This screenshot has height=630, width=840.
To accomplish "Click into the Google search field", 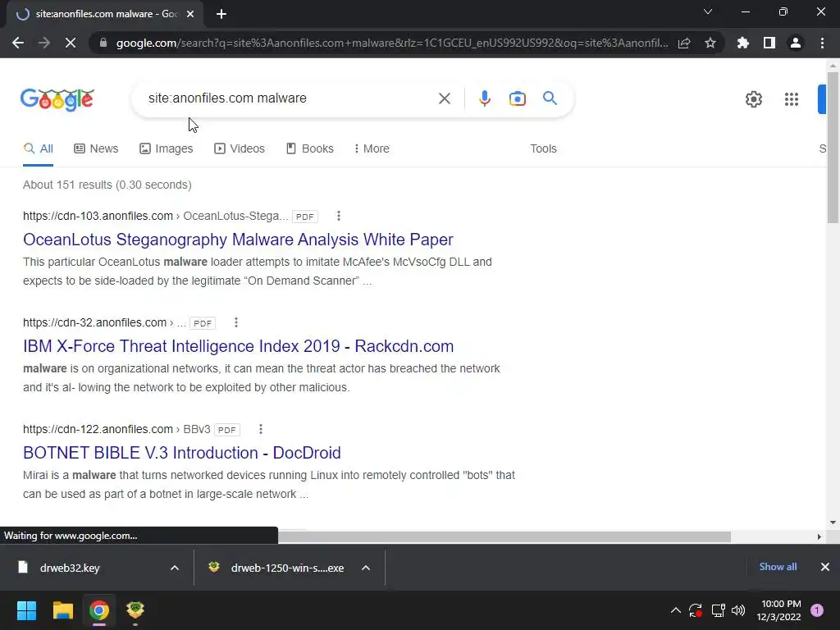I will (290, 98).
